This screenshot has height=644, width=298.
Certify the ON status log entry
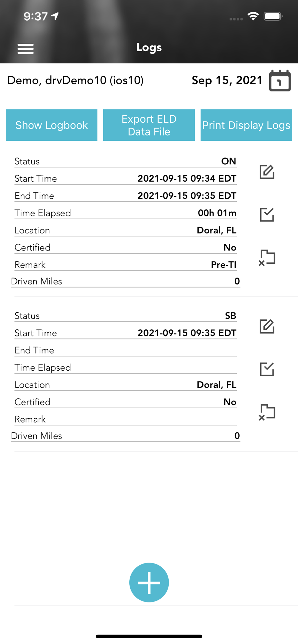tap(267, 215)
